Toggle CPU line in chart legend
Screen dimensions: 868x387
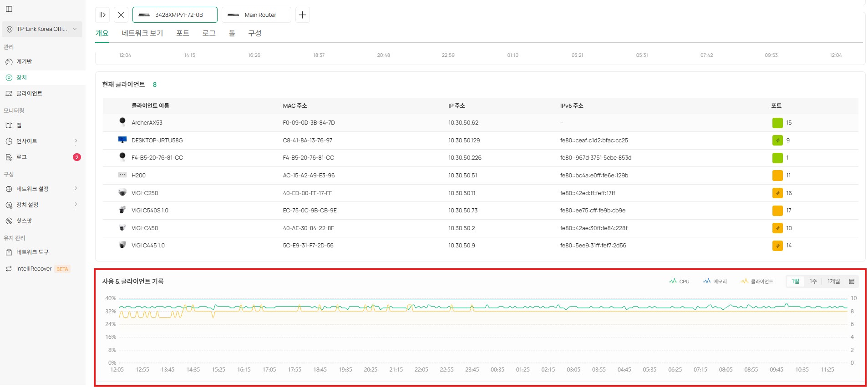[679, 281]
